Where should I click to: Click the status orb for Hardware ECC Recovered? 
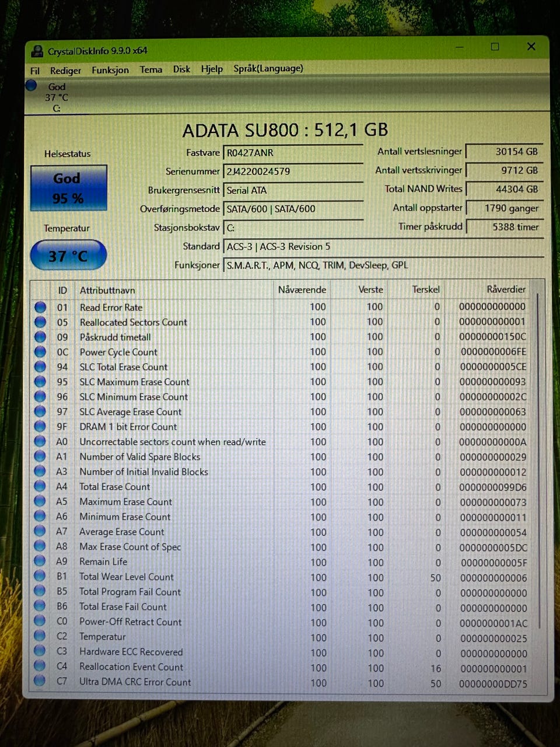[x=40, y=651]
